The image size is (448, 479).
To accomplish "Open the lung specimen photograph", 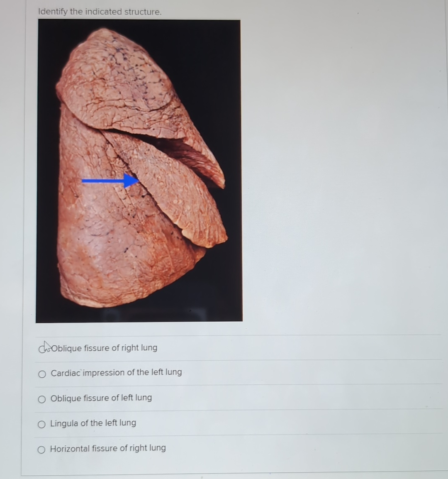I will pyautogui.click(x=139, y=171).
